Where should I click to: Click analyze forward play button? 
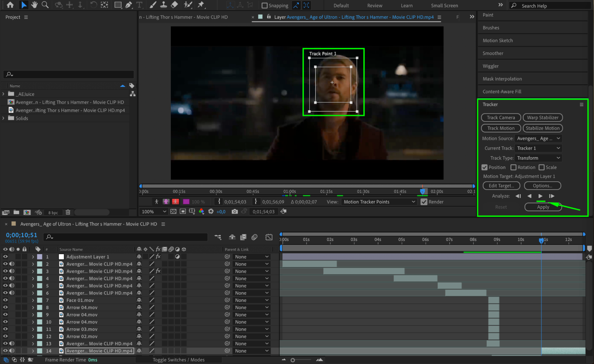pos(540,196)
